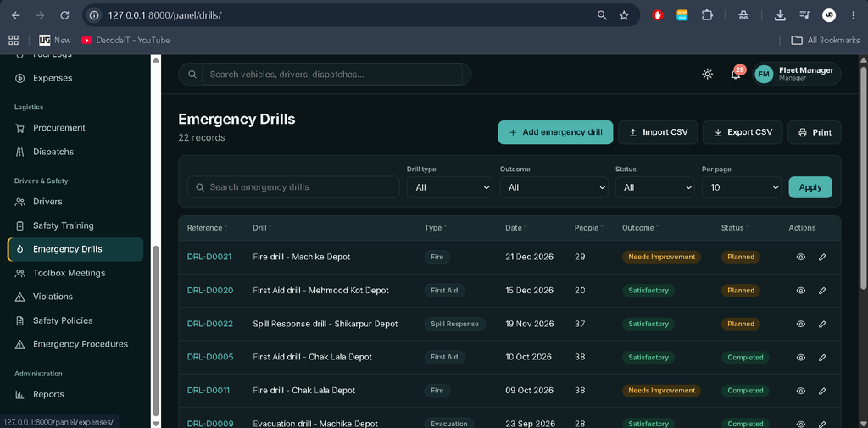Sort table by People column
Viewport: 868px width, 428px height.
tap(589, 228)
